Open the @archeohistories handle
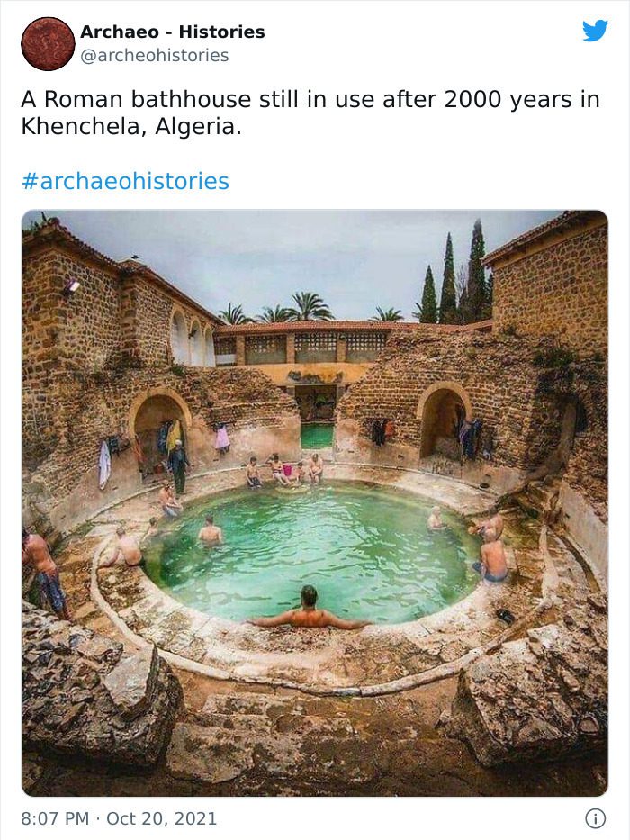Screen dimensions: 630x840 pyautogui.click(x=154, y=55)
